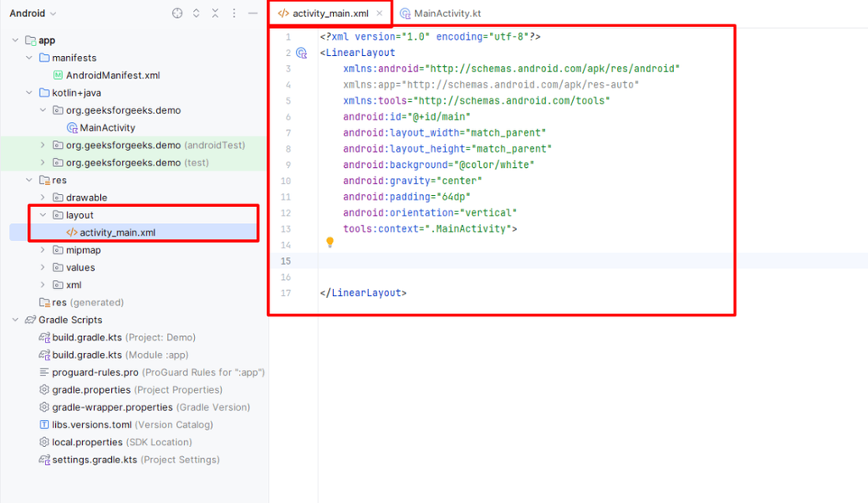Open the project panel options (three dots)
Screen dimensions: 868x503
coord(234,14)
